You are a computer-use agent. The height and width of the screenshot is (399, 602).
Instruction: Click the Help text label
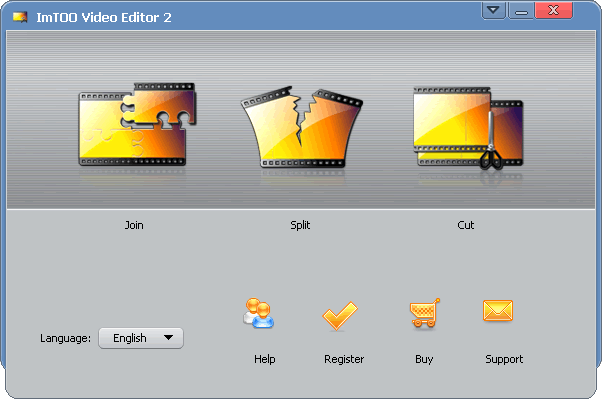[265, 359]
